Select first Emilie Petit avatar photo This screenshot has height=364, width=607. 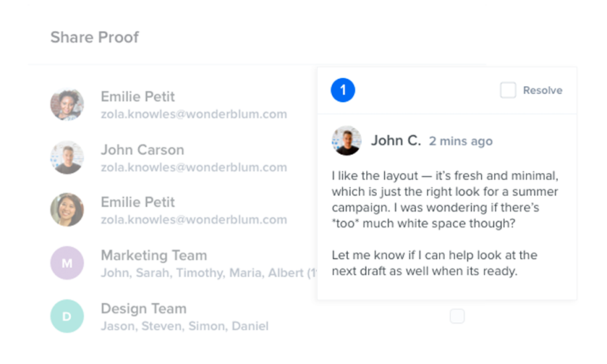point(67,105)
